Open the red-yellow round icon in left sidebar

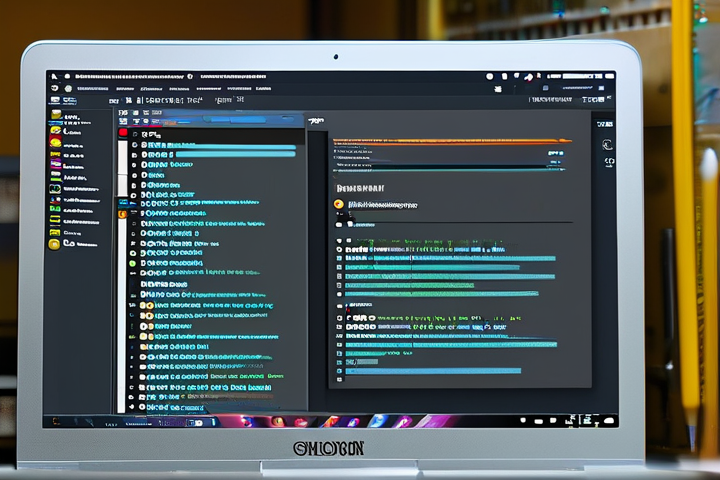coord(55,143)
